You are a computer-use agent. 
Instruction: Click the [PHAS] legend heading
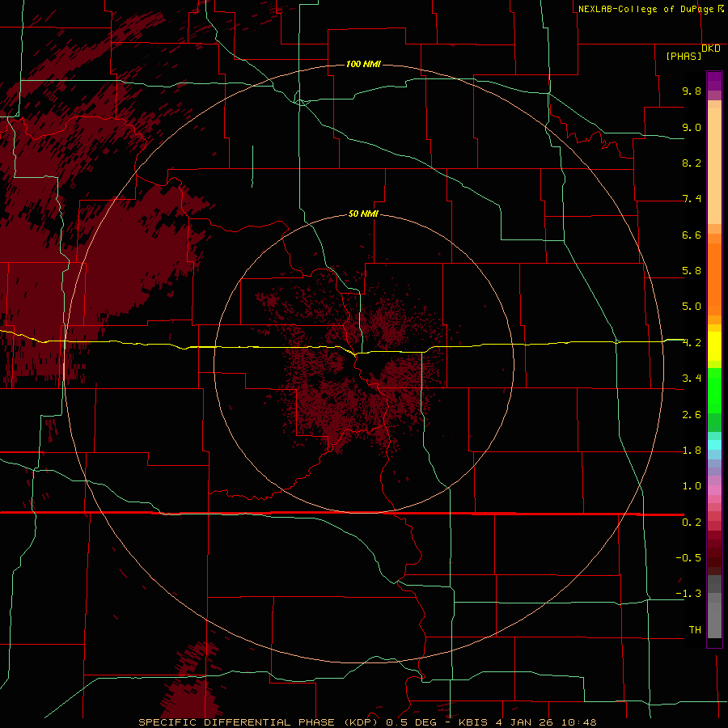pos(684,57)
